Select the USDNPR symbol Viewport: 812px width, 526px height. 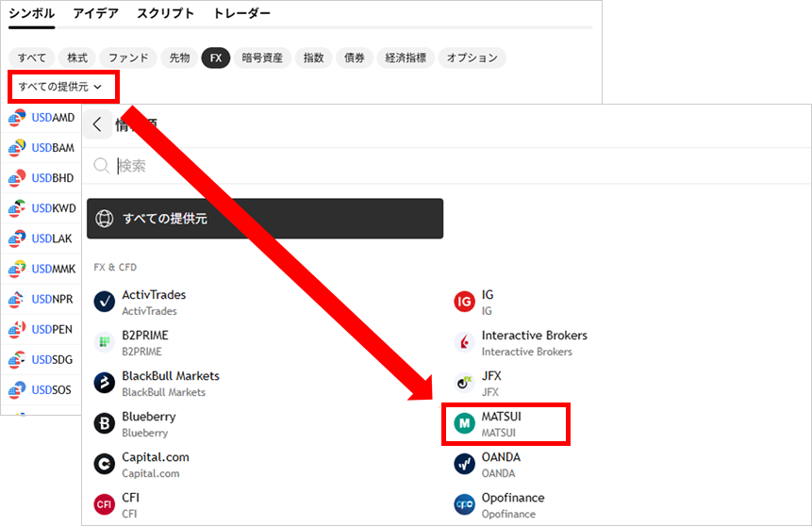(52, 299)
